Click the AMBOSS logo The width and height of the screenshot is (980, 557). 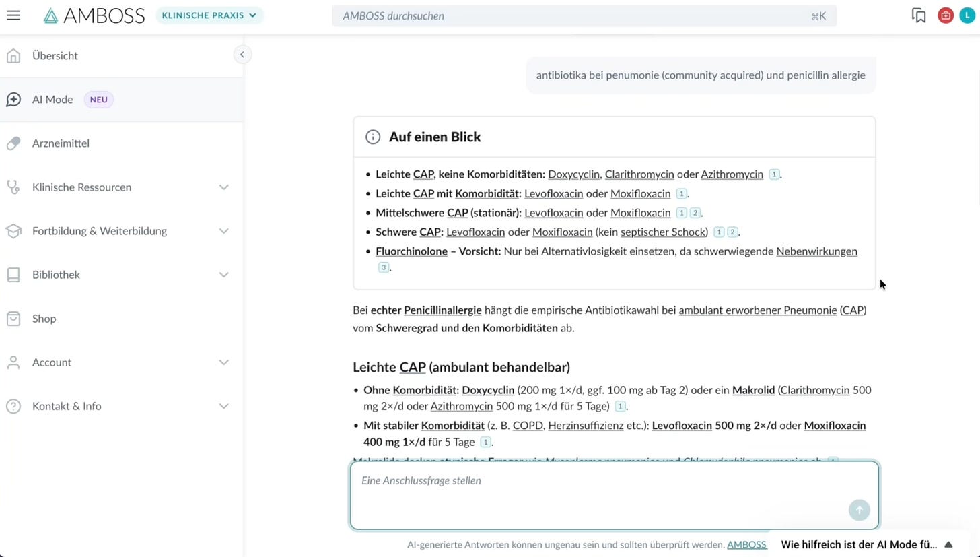94,15
